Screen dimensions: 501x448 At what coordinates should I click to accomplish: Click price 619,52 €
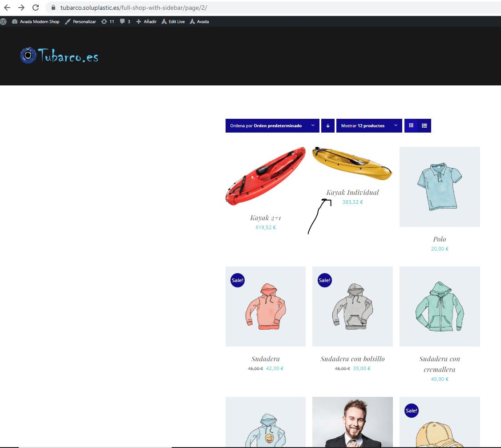pos(266,227)
